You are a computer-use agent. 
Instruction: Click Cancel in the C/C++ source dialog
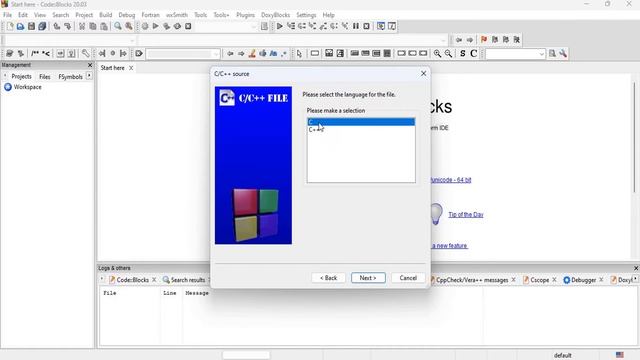coord(408,278)
